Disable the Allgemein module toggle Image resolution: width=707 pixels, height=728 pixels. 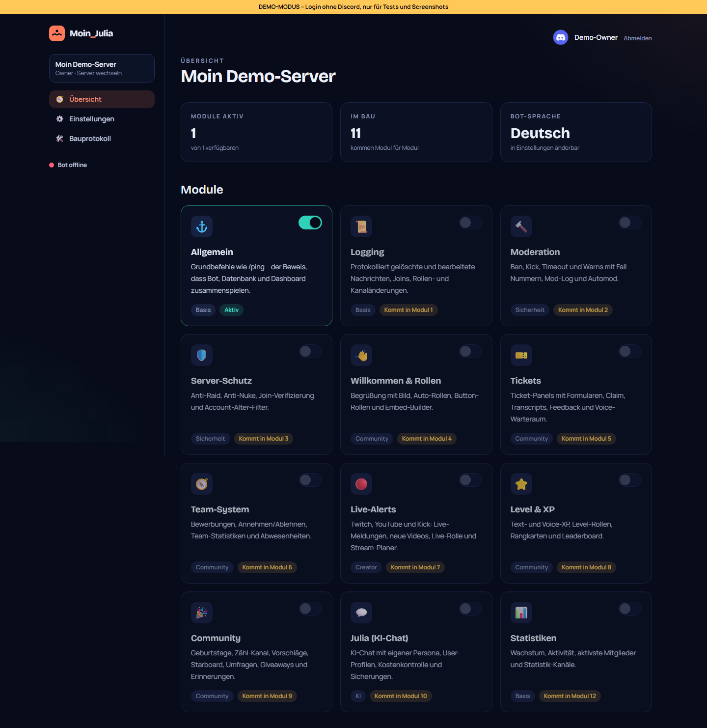tap(310, 223)
